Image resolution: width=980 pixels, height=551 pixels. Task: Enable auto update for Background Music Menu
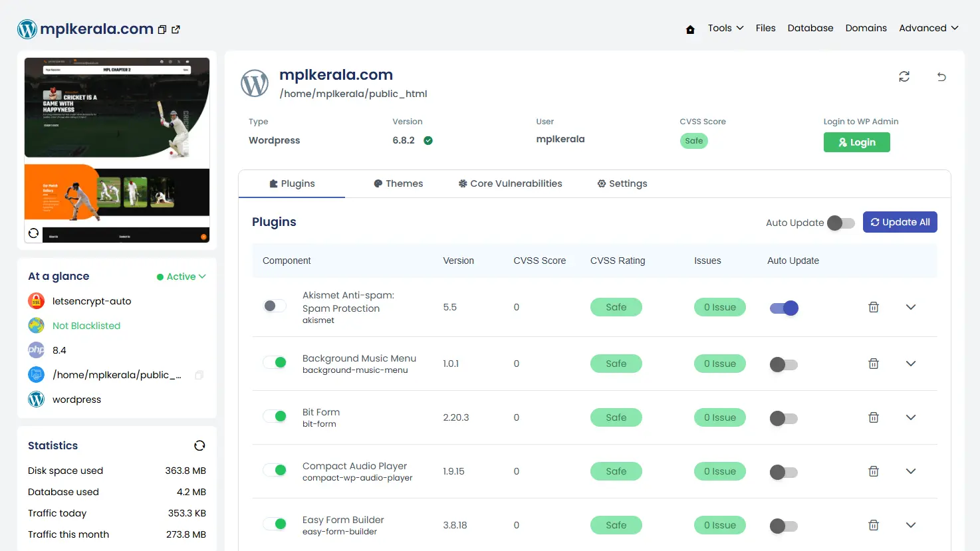point(783,364)
